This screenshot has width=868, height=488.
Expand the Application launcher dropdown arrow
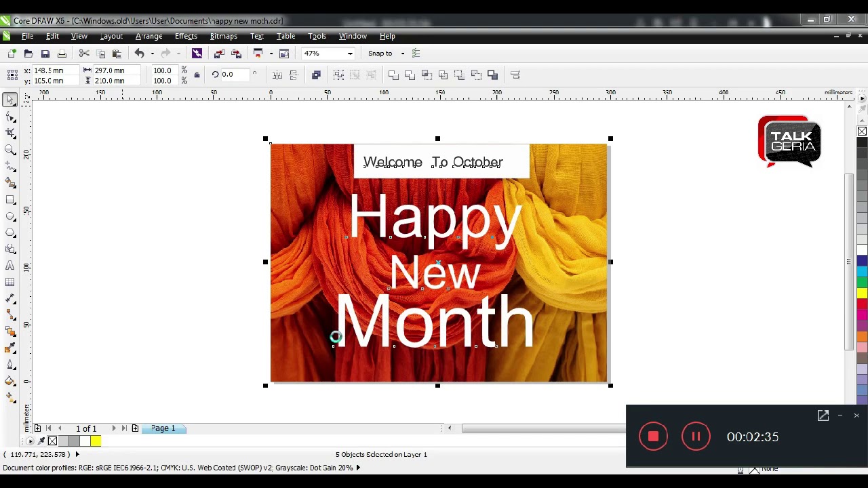point(271,54)
